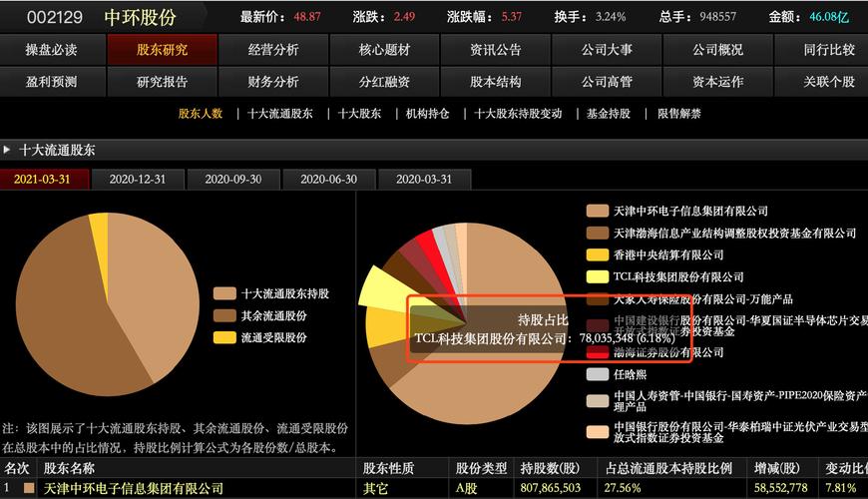Switch to the 2020-09-30 date tab
Image resolution: width=868 pixels, height=499 pixels.
(x=233, y=180)
